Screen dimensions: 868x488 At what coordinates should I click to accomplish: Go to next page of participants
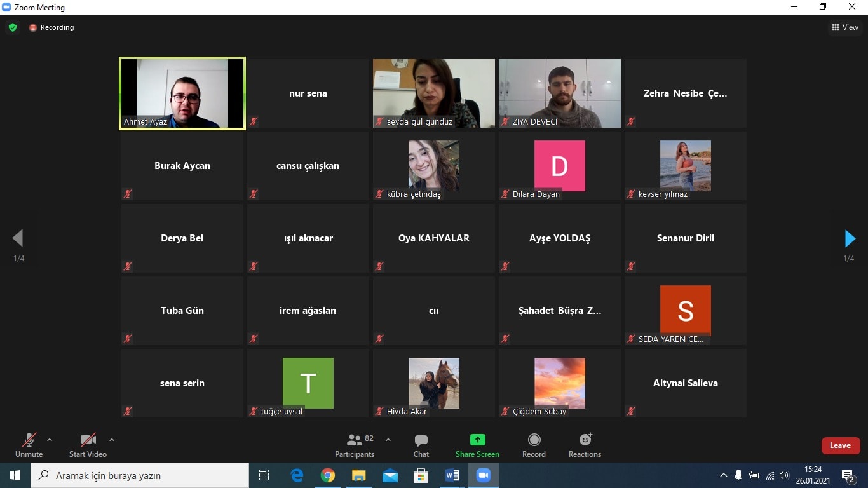point(850,238)
